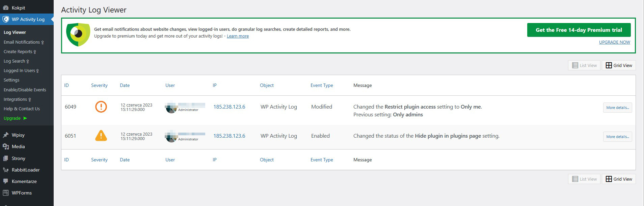This screenshot has width=644, height=206.
Task: Open Create Reports submenu item
Action: (20, 52)
